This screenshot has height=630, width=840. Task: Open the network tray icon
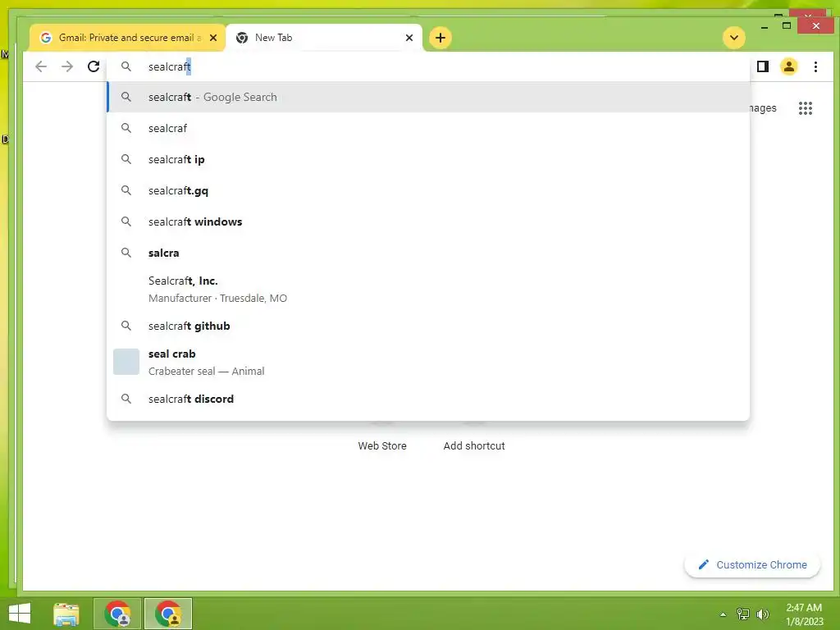tap(742, 614)
